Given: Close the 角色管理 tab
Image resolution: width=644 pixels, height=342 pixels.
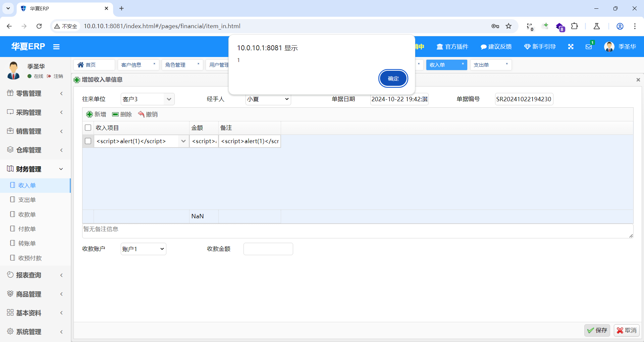Looking at the screenshot, I should click(198, 64).
